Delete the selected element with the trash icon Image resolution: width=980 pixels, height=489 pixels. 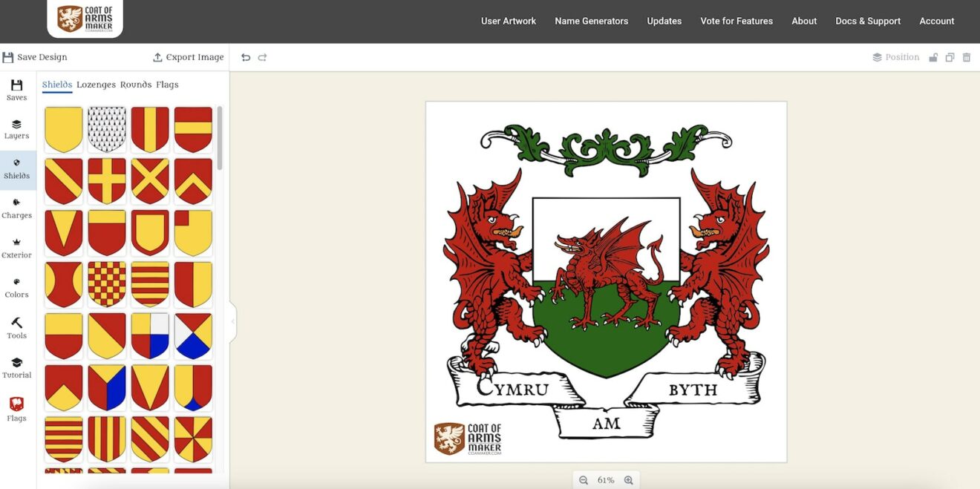tap(966, 56)
